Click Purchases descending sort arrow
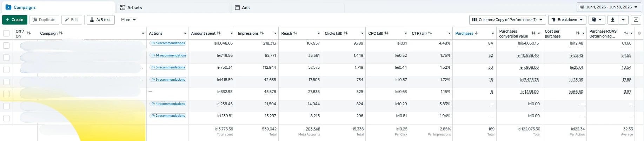The width and height of the screenshot is (644, 141). pyautogui.click(x=476, y=33)
